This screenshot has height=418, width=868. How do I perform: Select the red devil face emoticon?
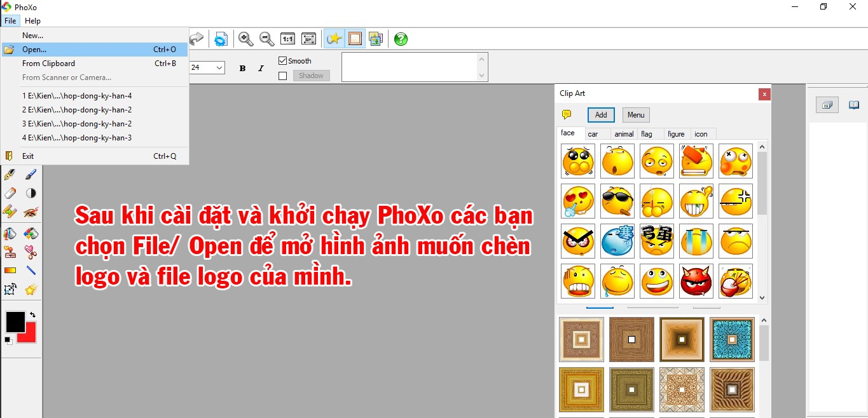pos(696,281)
